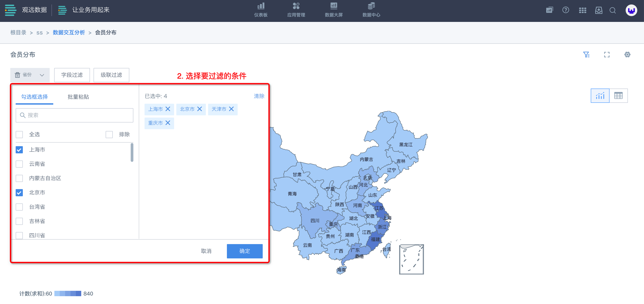Open the 数据中心 menu
This screenshot has width=644, height=304.
click(x=371, y=10)
